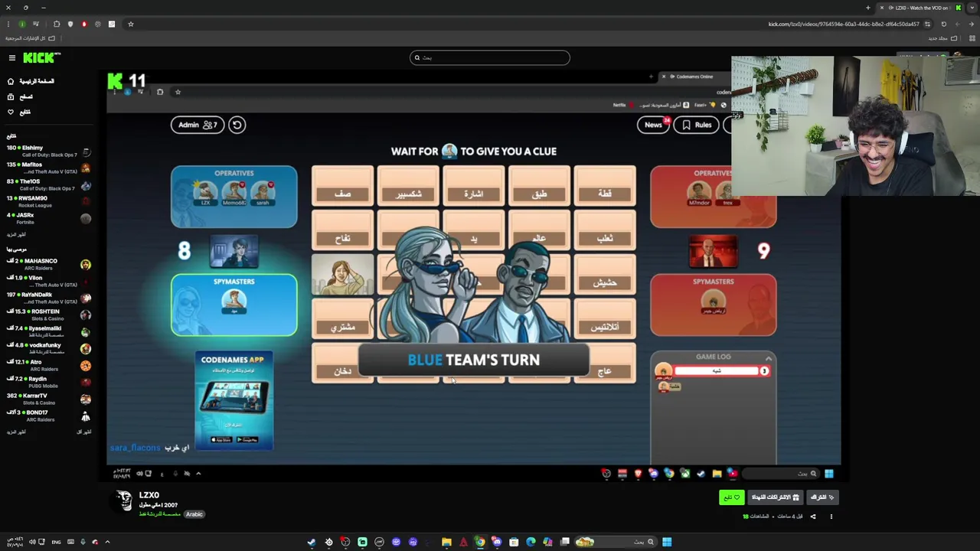Image resolution: width=980 pixels, height=551 pixels.
Task: Select ROSHTEIN Slots & Casino channel
Action: 49,315
